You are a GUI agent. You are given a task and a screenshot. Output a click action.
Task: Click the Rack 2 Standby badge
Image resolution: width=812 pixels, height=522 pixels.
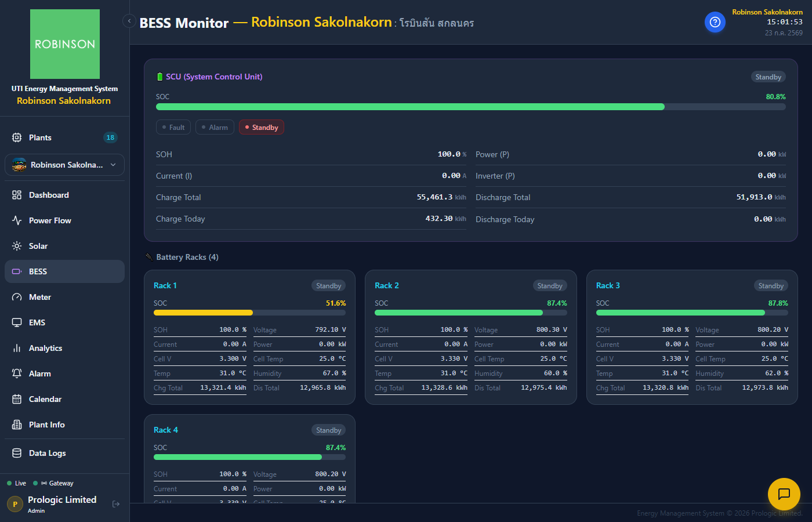click(x=550, y=285)
